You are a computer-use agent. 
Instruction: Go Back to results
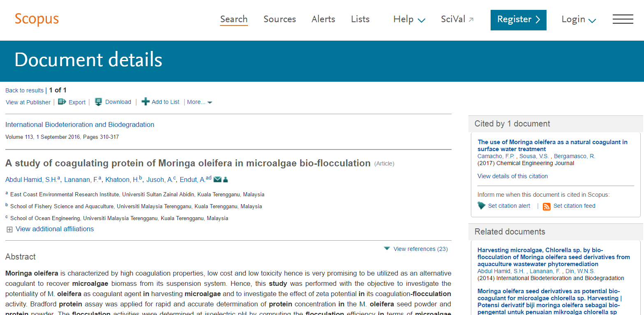coord(24,90)
